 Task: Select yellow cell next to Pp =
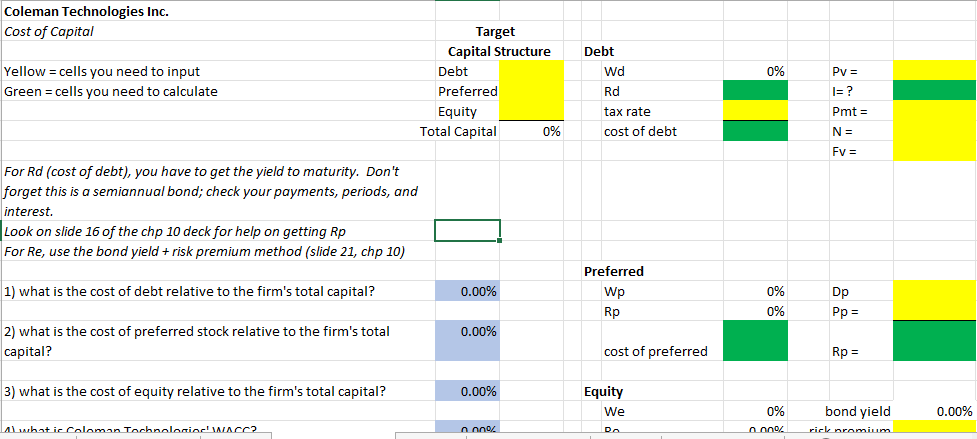(935, 310)
